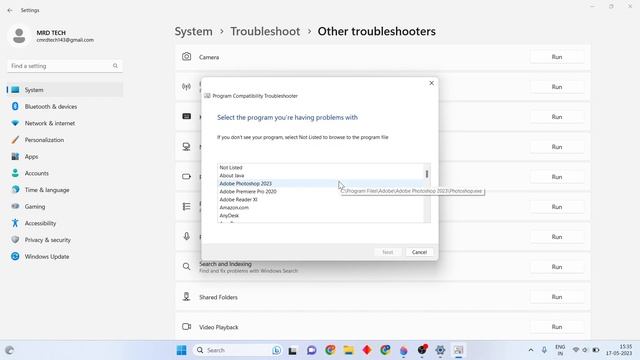Select System in the sidebar
The width and height of the screenshot is (640, 360).
(x=65, y=90)
